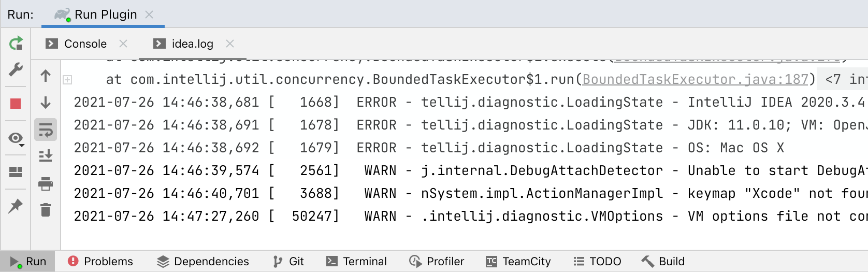Click the down stack trace arrow
The height and width of the screenshot is (272, 868).
click(x=46, y=103)
